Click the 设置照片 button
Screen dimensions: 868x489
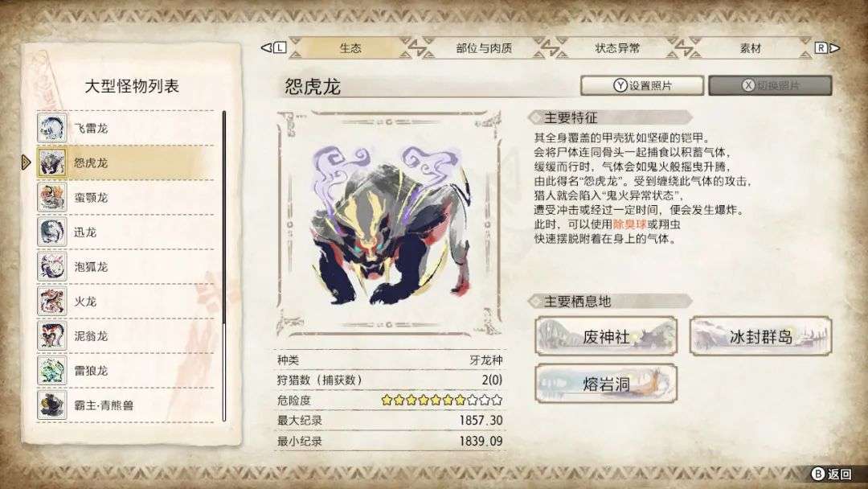pos(642,86)
